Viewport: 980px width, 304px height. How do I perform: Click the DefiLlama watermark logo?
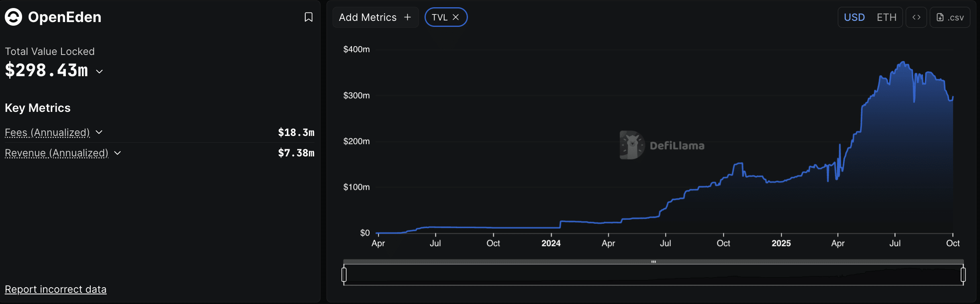(632, 145)
